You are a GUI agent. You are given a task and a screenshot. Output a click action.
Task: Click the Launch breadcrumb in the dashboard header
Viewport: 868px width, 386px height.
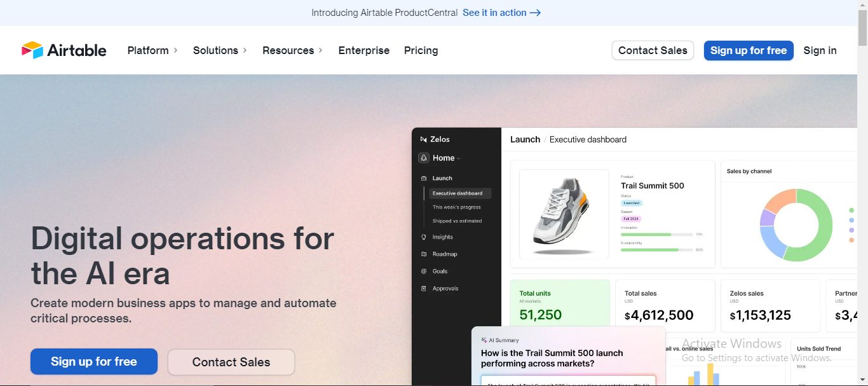[x=525, y=139]
